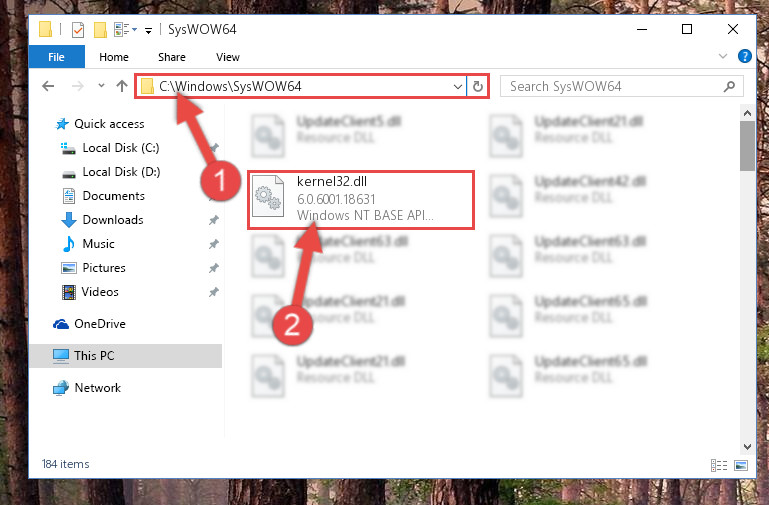Click the Downloads pin icon
Screen dimensions: 769x505
coord(213,220)
